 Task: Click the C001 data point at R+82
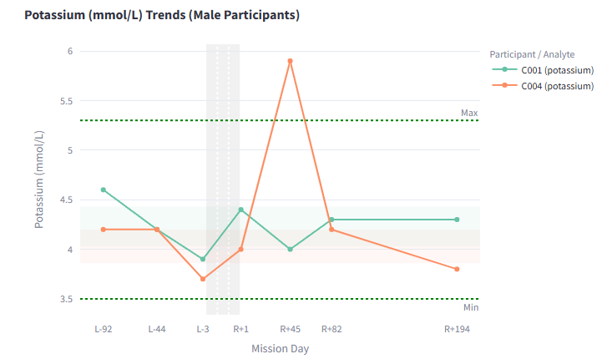click(x=331, y=220)
